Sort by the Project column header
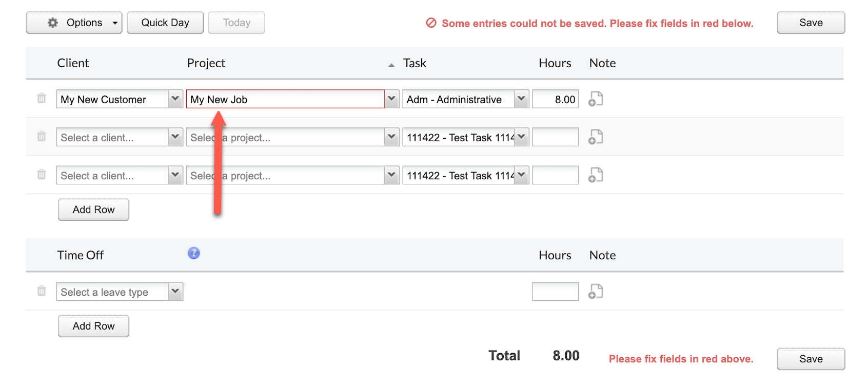Image resolution: width=868 pixels, height=386 pixels. click(206, 63)
